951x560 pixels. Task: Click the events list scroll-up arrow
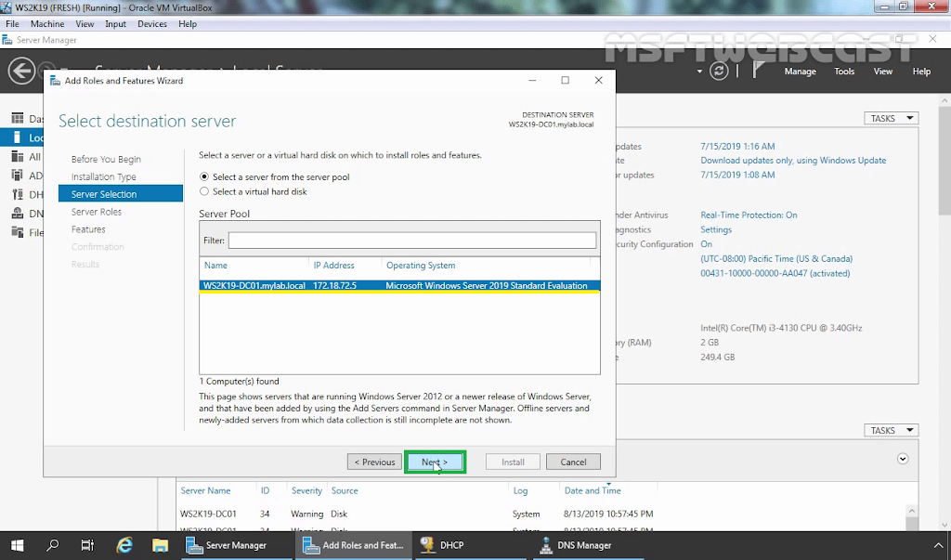(911, 511)
